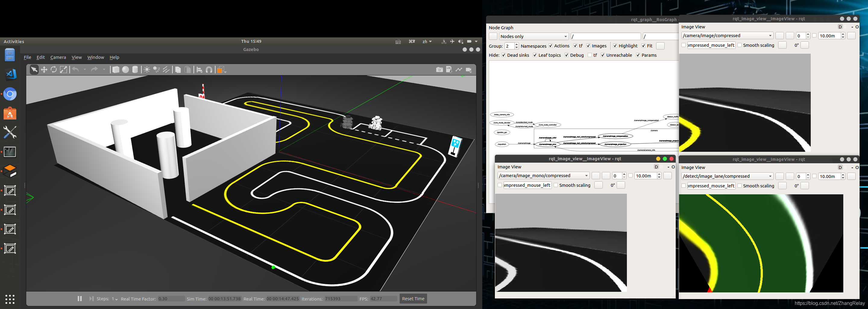
Task: Open the /camera/image/compressed topic dropdown
Action: (x=727, y=36)
